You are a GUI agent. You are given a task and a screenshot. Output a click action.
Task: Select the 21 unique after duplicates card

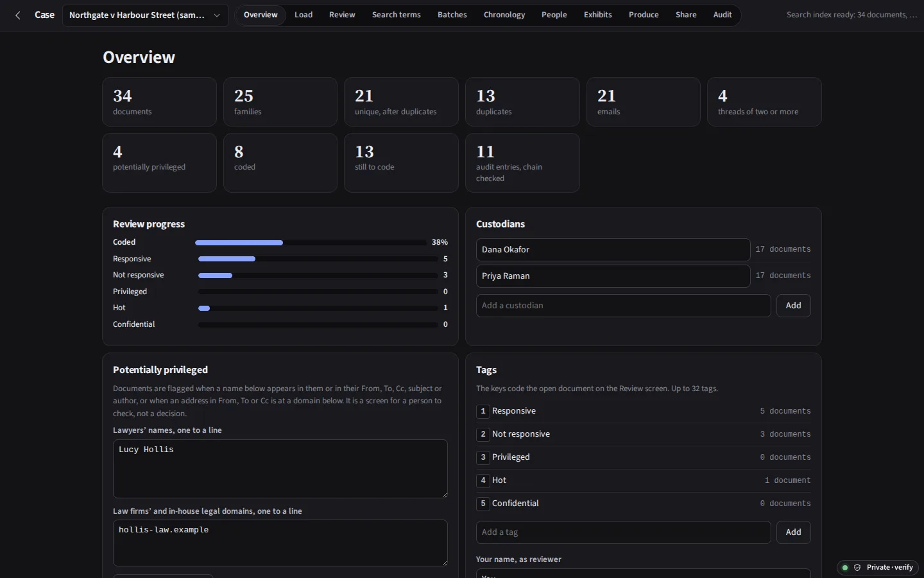click(401, 102)
